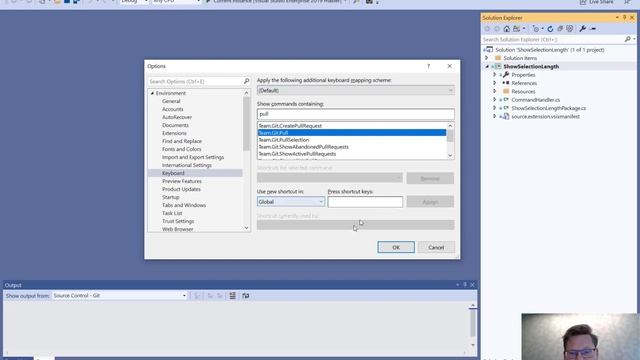Click the Search Options text field
The image size is (640, 360).
coord(196,81)
